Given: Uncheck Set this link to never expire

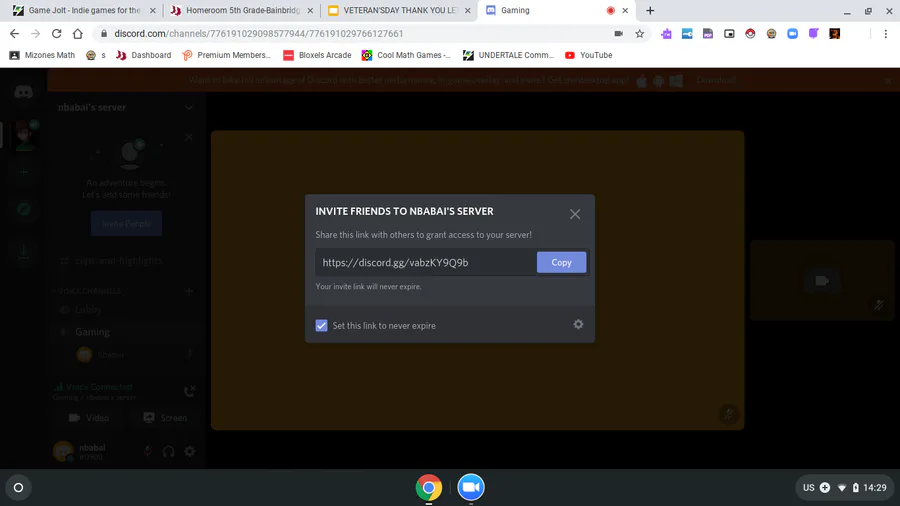Looking at the screenshot, I should [x=321, y=325].
